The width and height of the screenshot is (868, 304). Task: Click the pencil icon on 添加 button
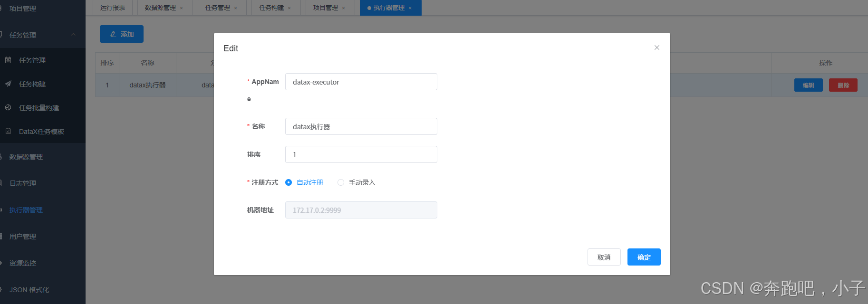[x=113, y=34]
